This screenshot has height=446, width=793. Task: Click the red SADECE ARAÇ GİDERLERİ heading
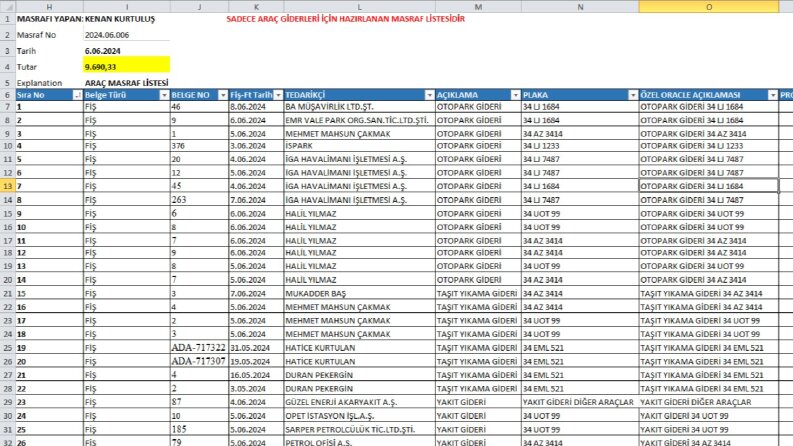pyautogui.click(x=345, y=19)
